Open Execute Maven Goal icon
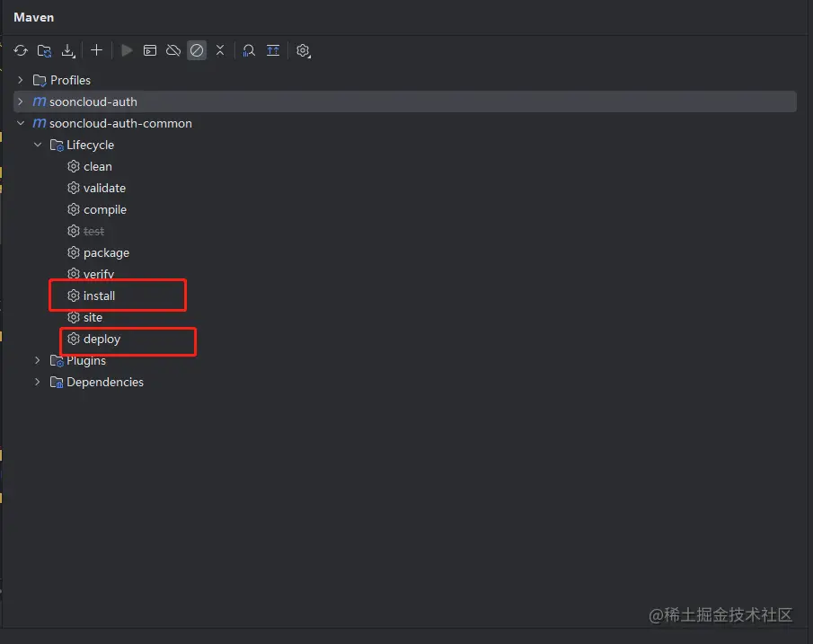This screenshot has width=813, height=644. click(x=150, y=50)
